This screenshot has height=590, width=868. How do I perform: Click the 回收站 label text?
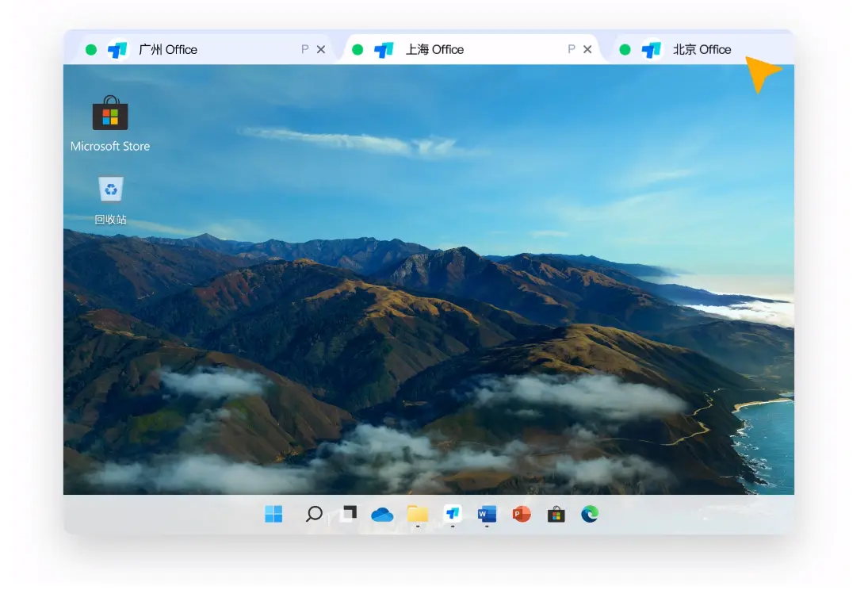coord(111,220)
